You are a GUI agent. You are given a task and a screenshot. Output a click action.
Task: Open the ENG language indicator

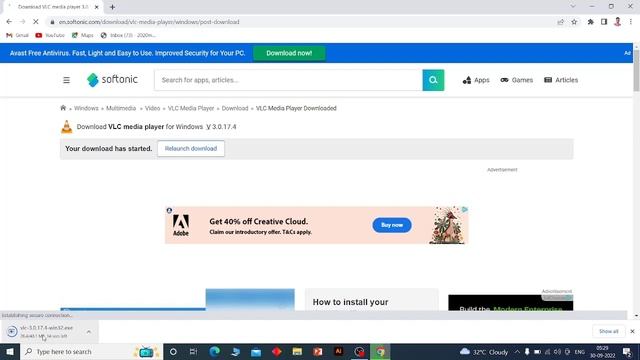tap(580, 351)
